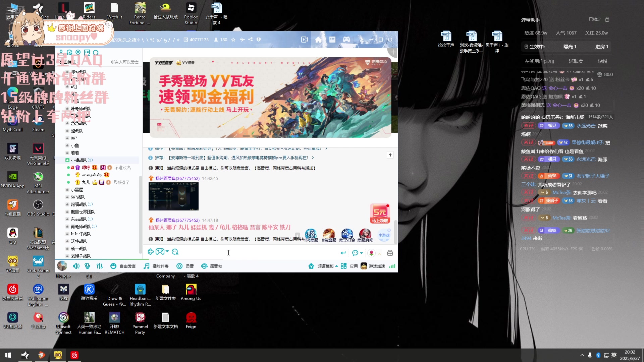Click the lock icon in the danmaku assistant
This screenshot has width=644, height=362.
coord(607,19)
